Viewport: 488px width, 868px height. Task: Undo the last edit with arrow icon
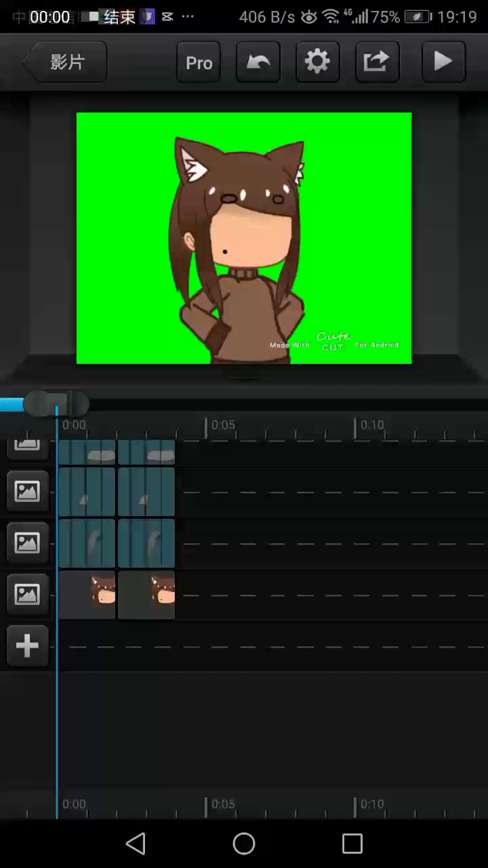[258, 62]
